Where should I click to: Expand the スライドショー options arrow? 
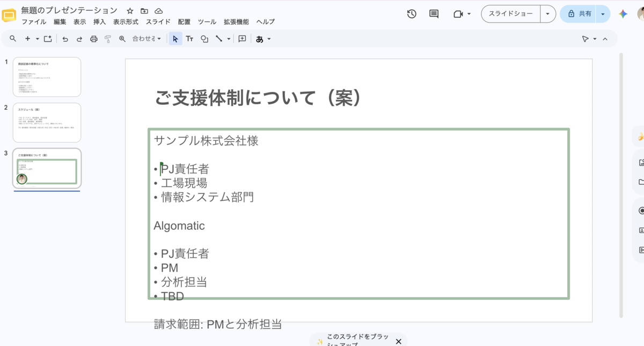pyautogui.click(x=547, y=14)
